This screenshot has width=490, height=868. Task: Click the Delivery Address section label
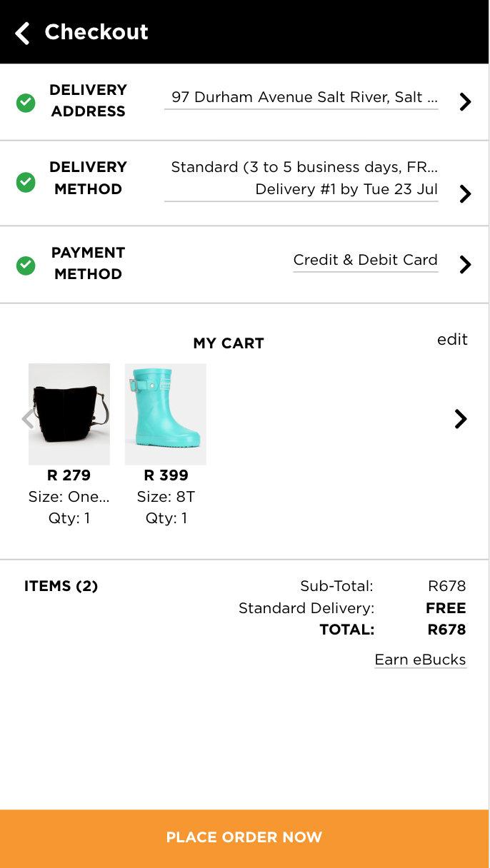[88, 101]
